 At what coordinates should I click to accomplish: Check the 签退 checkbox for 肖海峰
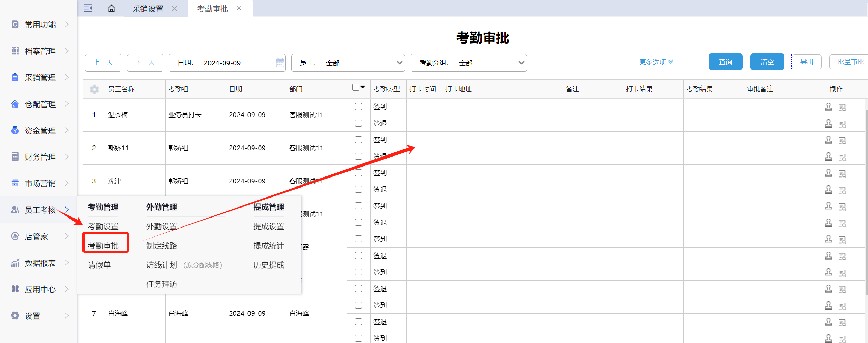(x=359, y=322)
